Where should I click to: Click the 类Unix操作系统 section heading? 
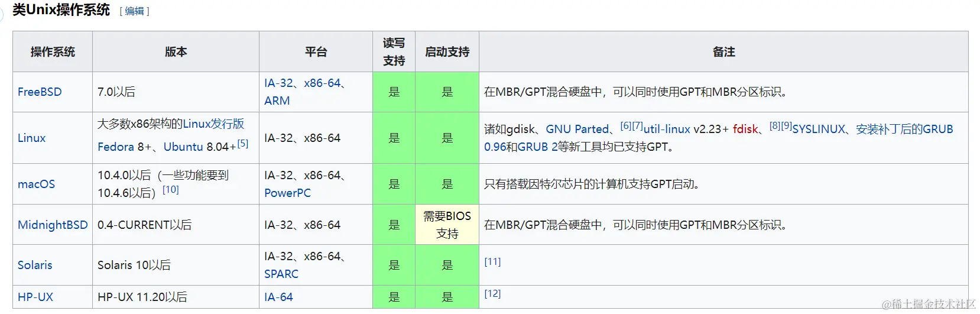click(x=61, y=10)
